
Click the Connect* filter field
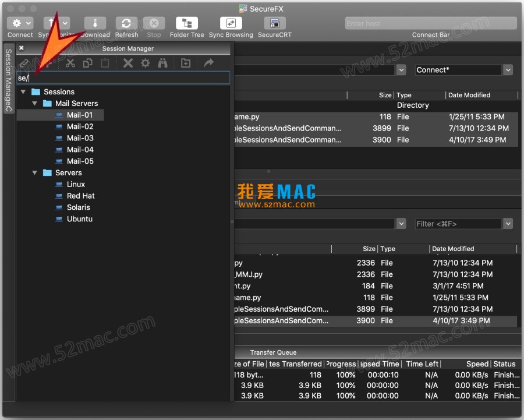click(x=458, y=70)
